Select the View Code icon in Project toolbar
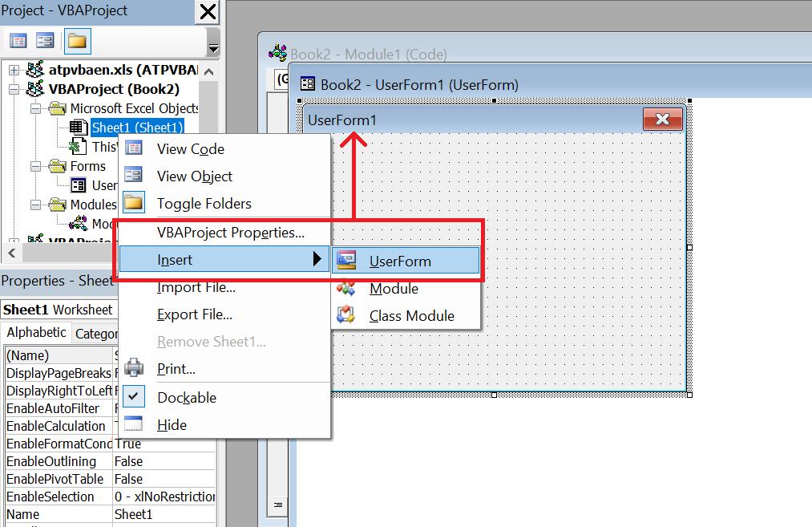Screen dimensions: 812x527 (18, 40)
